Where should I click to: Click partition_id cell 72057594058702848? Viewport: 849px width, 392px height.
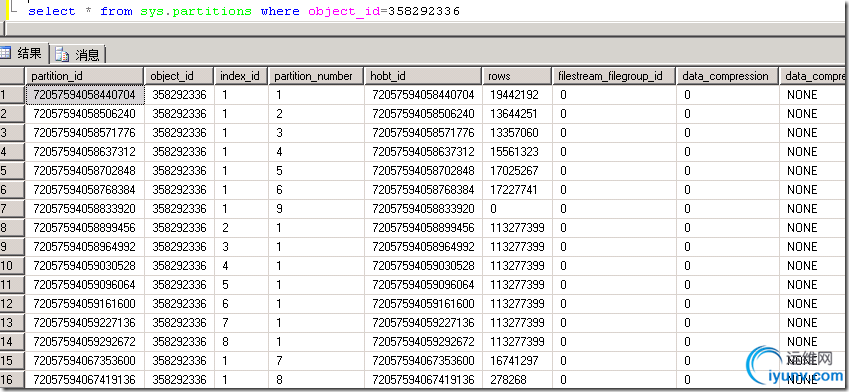(x=84, y=171)
